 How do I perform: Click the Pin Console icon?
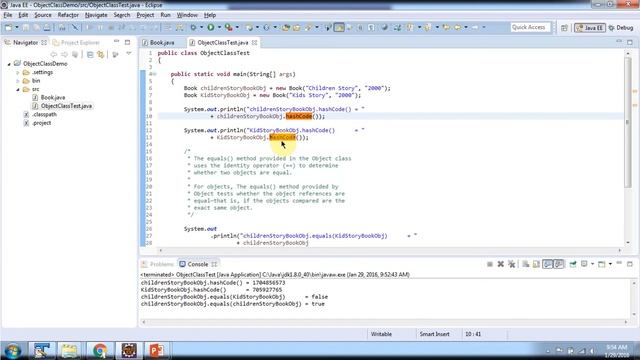[573, 264]
